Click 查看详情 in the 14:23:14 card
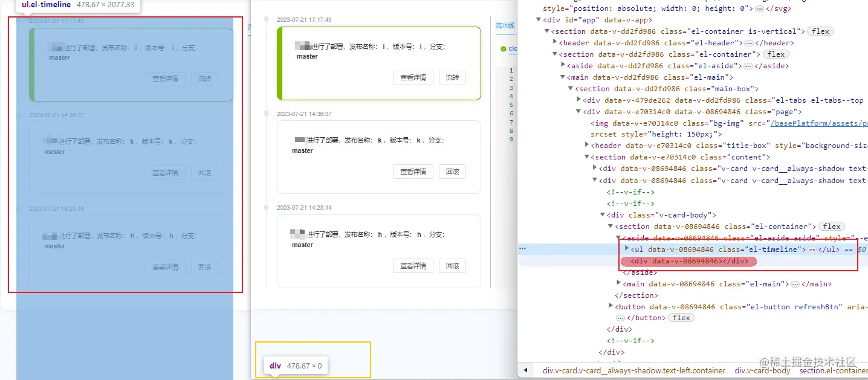 413,266
